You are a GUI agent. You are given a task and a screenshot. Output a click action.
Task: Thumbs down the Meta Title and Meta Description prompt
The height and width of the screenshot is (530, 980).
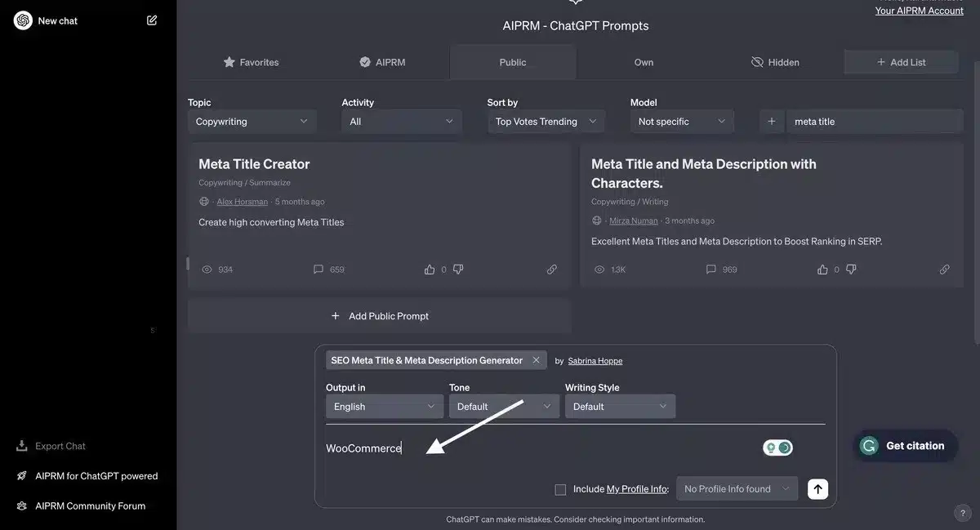[x=851, y=269]
